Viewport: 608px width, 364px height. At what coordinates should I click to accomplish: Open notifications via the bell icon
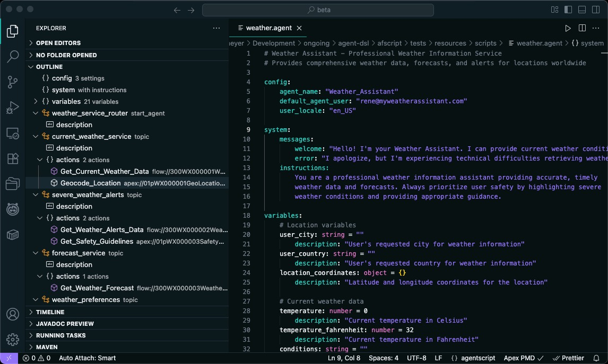coord(597,358)
